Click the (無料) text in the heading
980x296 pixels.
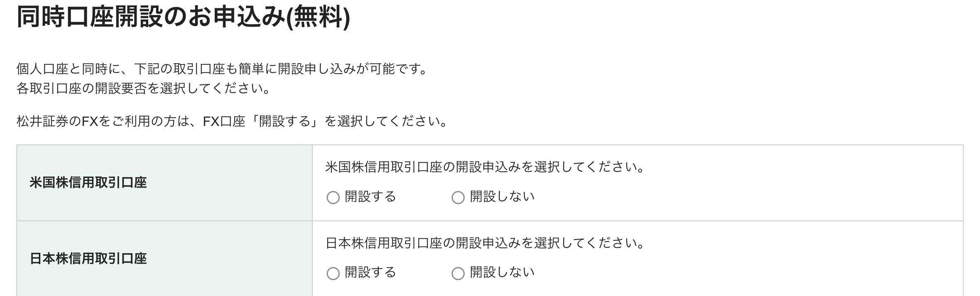(318, 18)
